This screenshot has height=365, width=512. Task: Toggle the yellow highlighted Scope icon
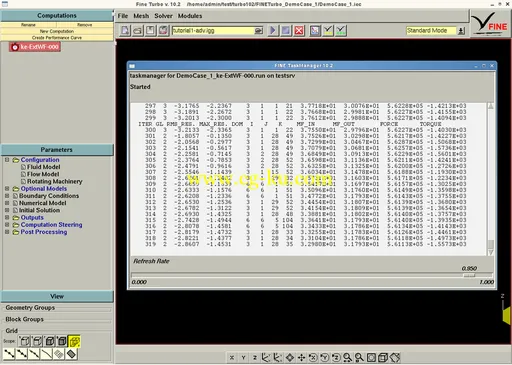74,341
